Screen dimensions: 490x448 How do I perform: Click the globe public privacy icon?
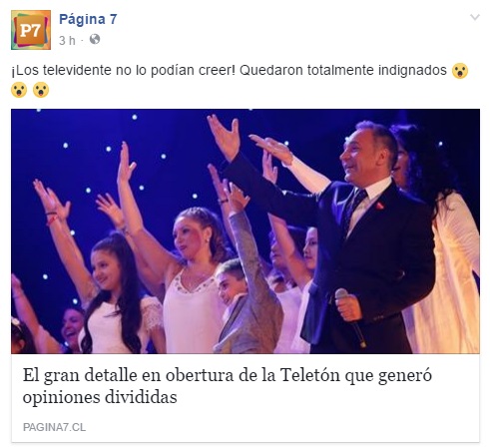tap(95, 39)
